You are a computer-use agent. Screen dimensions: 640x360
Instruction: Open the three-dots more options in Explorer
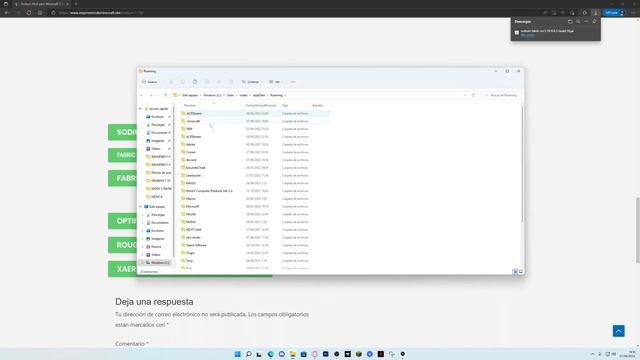click(x=293, y=82)
